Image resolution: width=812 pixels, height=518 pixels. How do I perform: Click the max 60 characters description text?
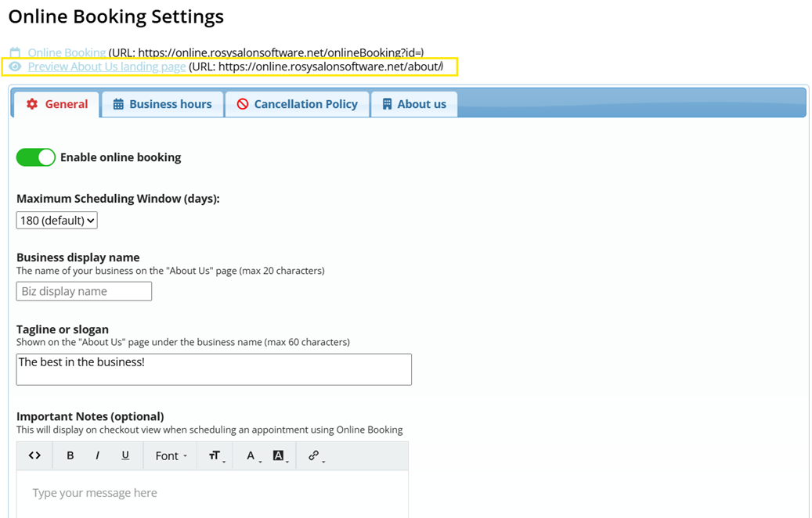[x=182, y=342]
